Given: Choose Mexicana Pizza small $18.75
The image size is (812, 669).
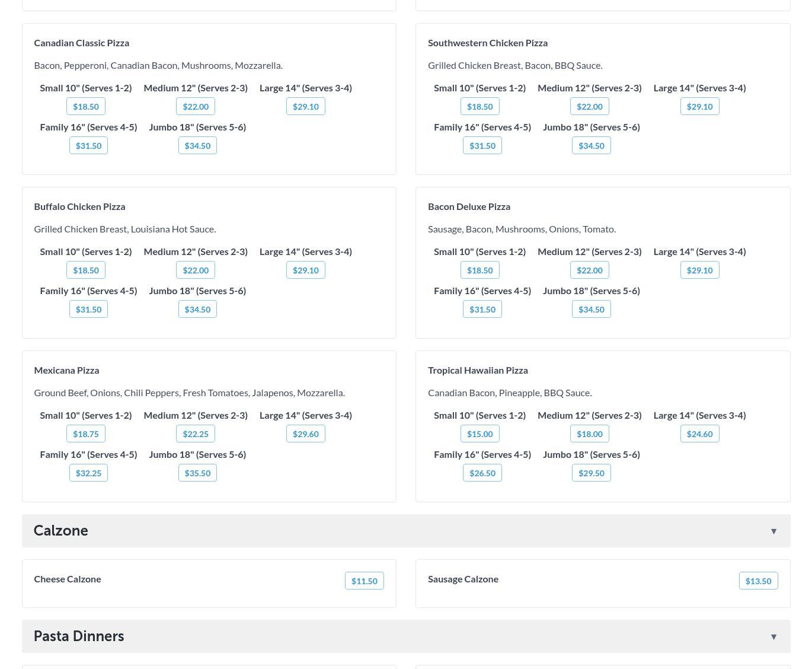Looking at the screenshot, I should click(x=86, y=434).
